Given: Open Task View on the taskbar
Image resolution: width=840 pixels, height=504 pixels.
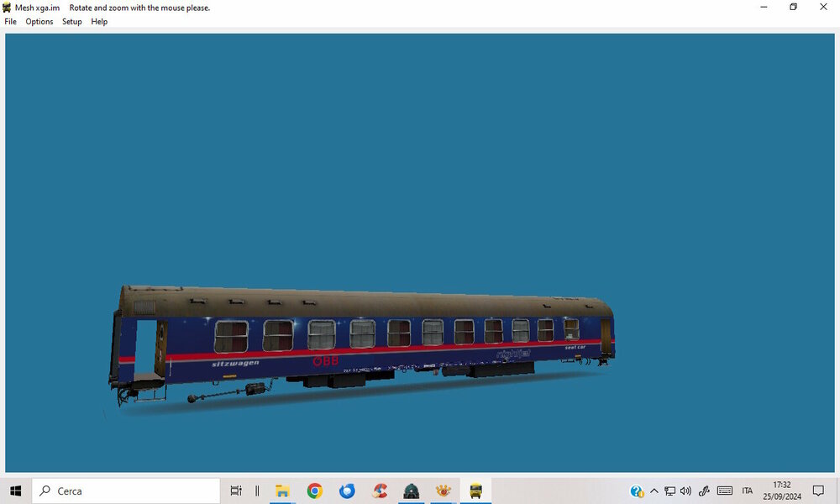Looking at the screenshot, I should 236,491.
